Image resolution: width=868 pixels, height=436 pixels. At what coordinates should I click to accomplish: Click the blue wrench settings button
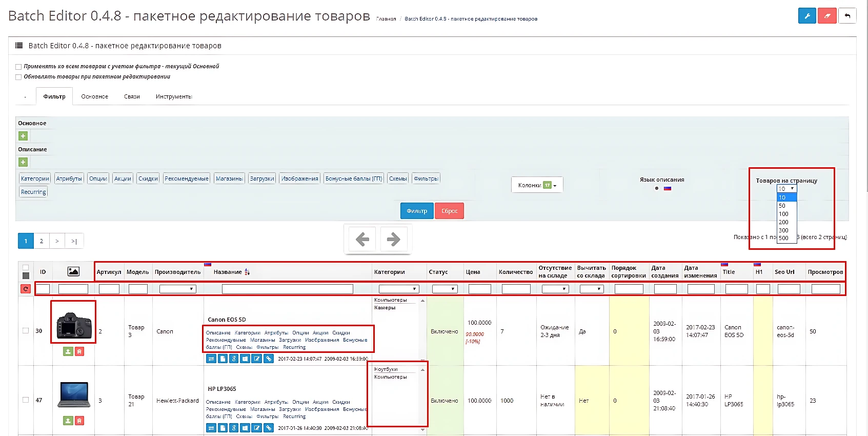[807, 16]
